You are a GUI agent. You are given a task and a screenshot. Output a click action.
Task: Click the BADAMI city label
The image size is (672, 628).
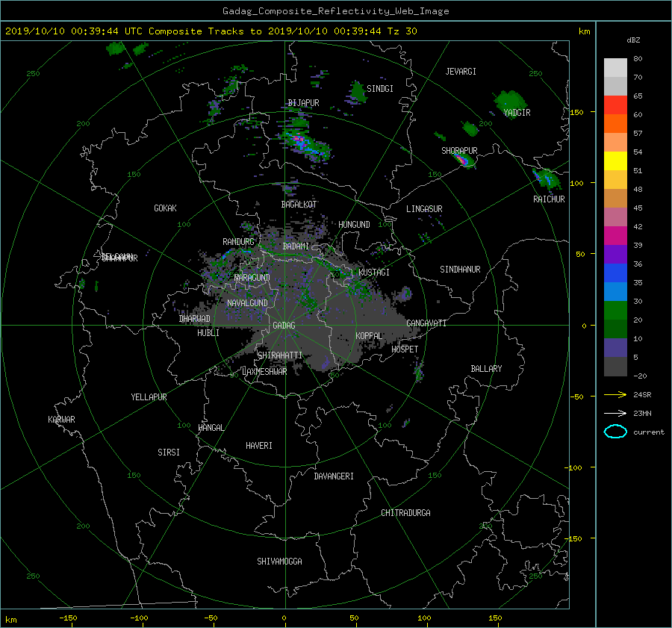(296, 246)
